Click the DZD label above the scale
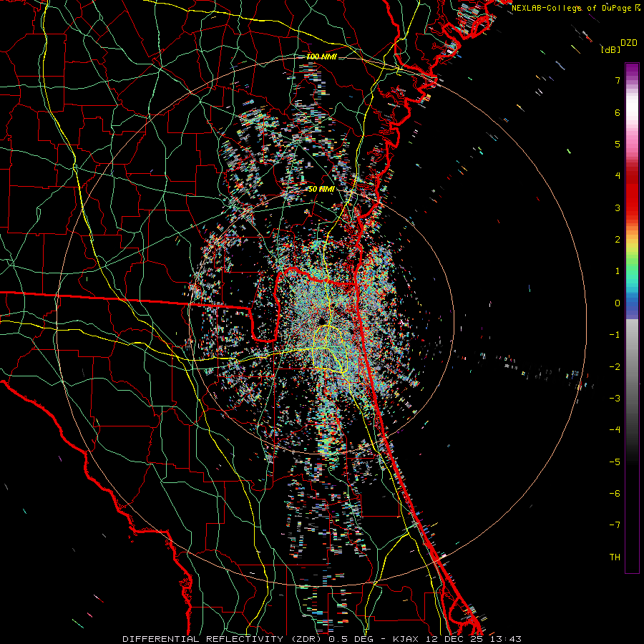 (x=629, y=43)
